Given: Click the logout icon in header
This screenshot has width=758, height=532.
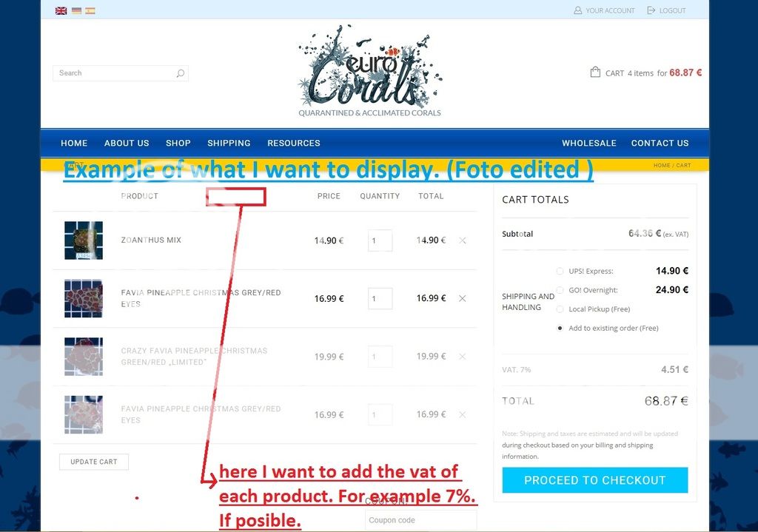Looking at the screenshot, I should [x=651, y=10].
